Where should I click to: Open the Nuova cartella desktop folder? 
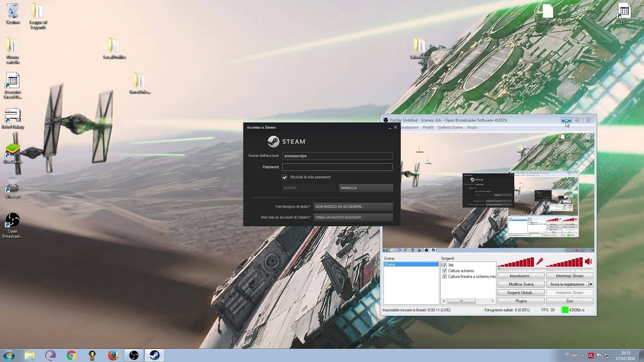[x=13, y=51]
